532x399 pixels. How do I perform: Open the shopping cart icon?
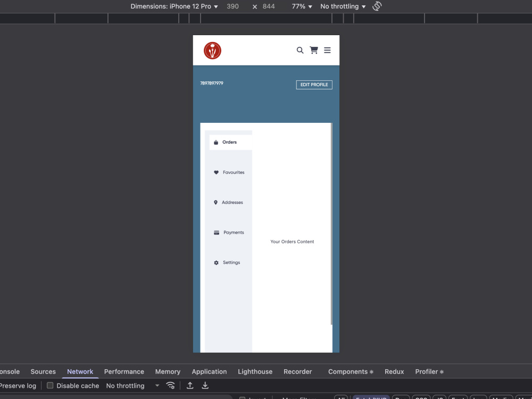click(x=314, y=50)
